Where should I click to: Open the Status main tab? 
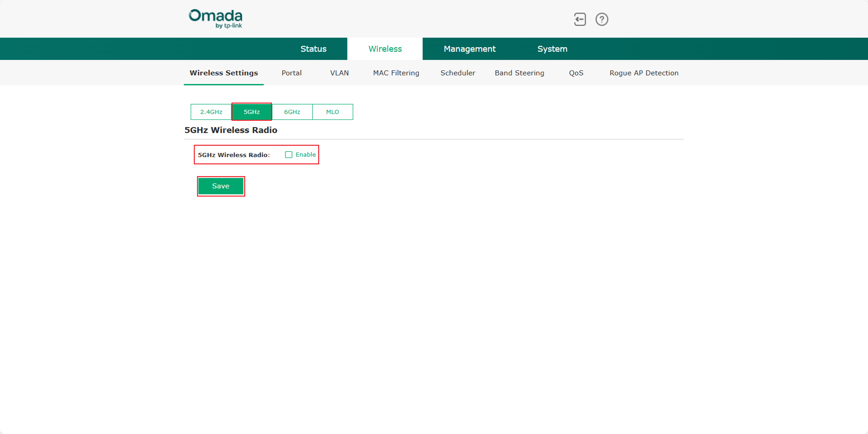[x=313, y=49]
